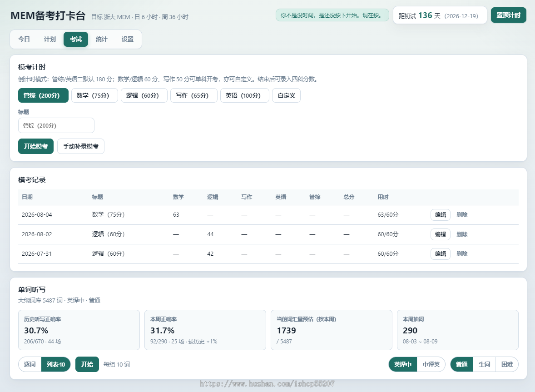Image resolution: width=535 pixels, height=392 pixels.
Task: Start the mock exam with 开始模考
Action: coord(36,146)
